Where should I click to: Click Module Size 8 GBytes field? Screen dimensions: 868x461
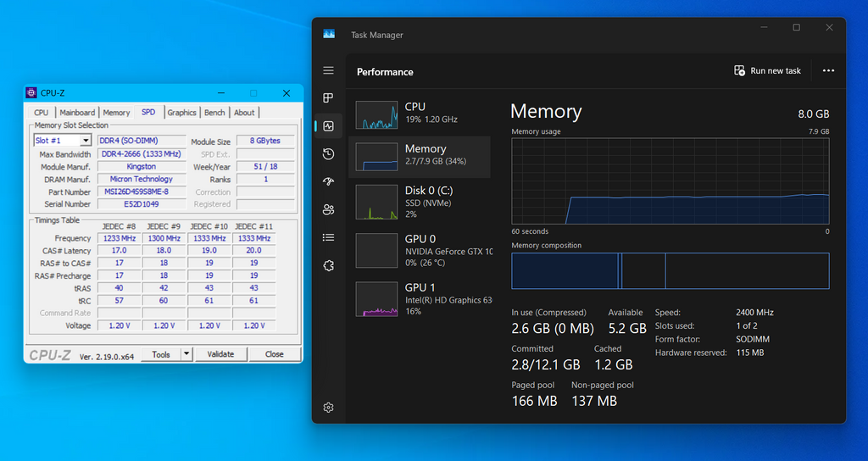(x=265, y=141)
